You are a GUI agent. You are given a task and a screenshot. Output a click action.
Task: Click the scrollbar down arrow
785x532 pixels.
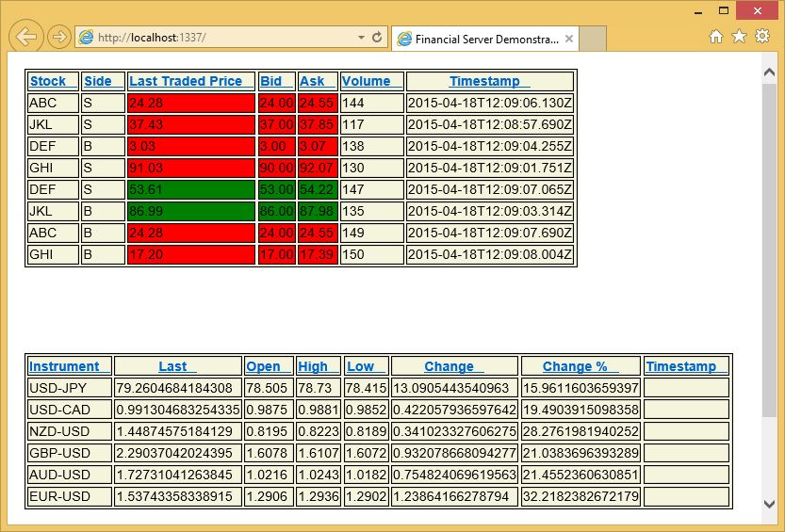(x=770, y=504)
